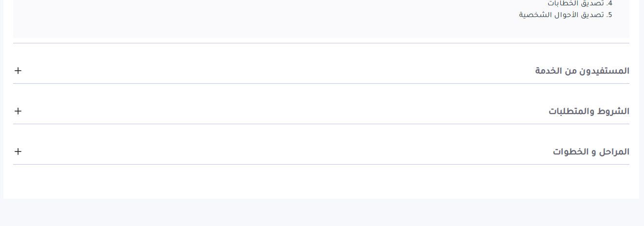Expand the المراحل و الخطوات section heading
The image size is (644, 226).
click(590, 152)
